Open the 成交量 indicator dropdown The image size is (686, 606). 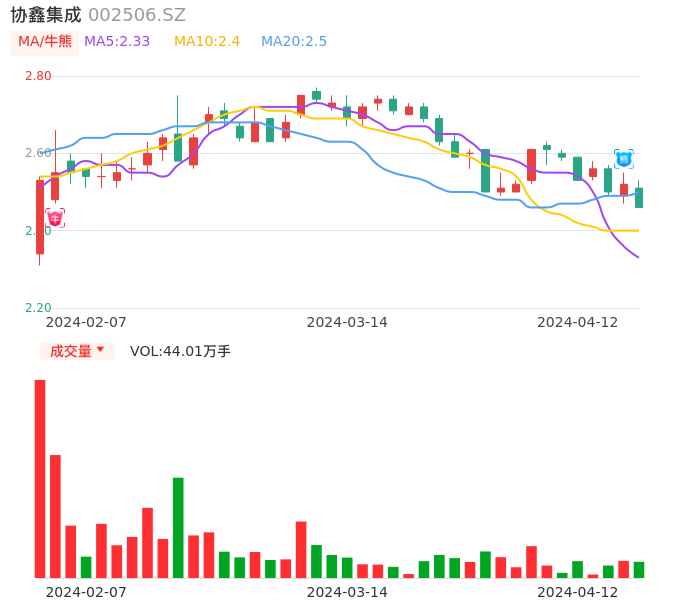click(x=77, y=351)
